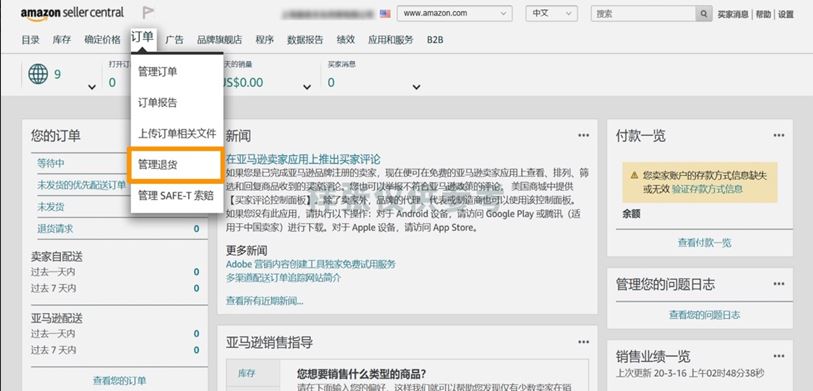Click the warning icon in payment alert

pos(634,175)
